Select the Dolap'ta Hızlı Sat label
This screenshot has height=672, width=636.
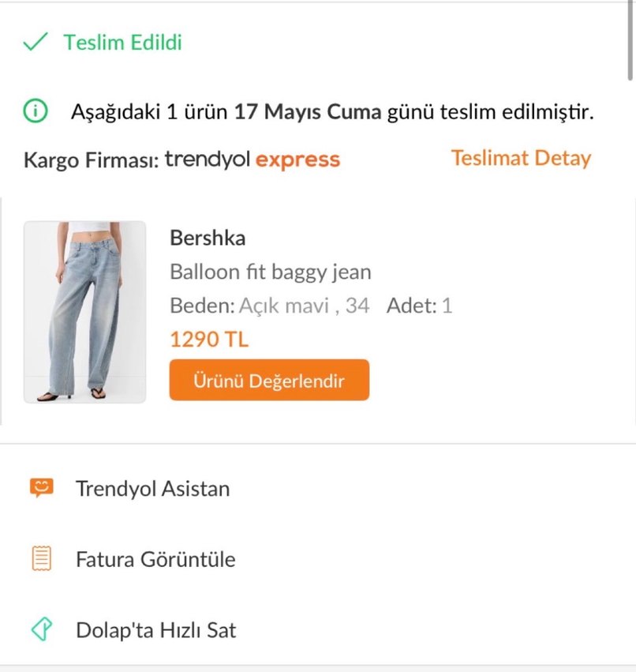[155, 631]
